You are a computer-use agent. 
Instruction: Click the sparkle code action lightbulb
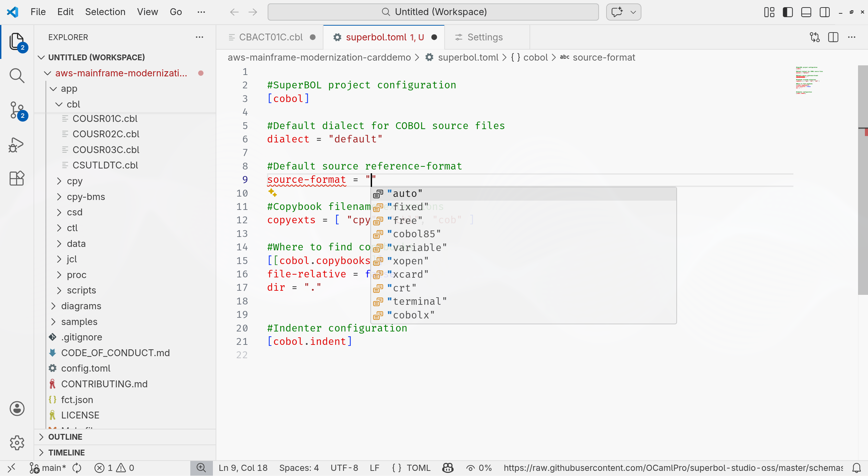tap(272, 193)
